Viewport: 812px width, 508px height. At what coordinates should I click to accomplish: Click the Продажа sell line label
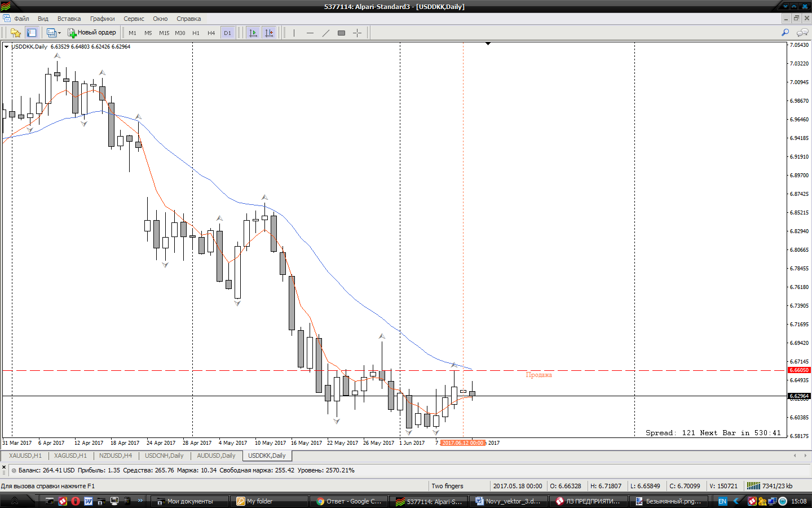tap(539, 375)
